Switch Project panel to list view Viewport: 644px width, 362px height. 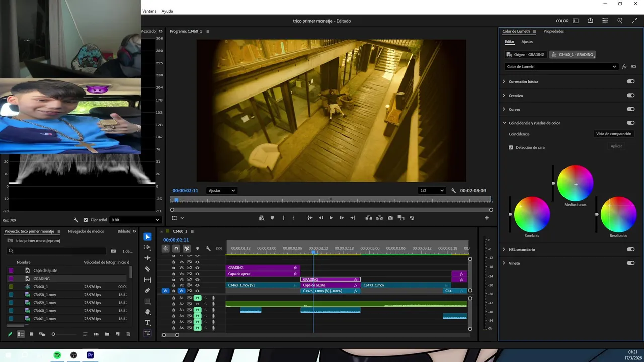21,334
